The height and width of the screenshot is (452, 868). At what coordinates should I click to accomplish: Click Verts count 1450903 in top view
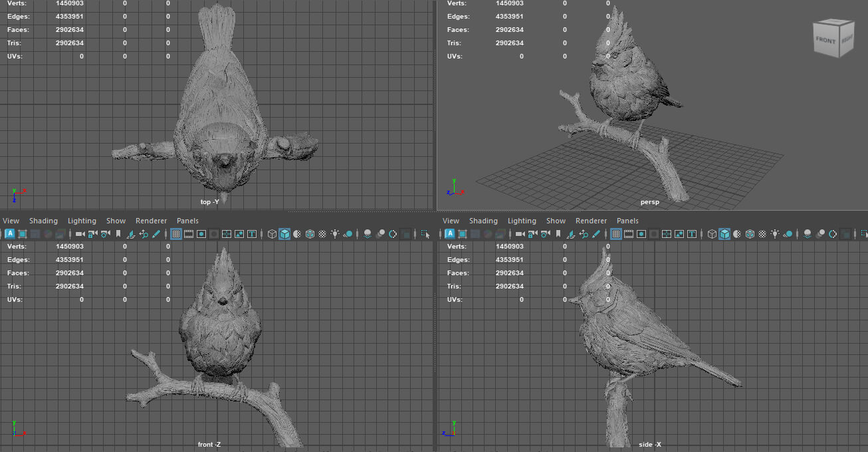point(70,3)
